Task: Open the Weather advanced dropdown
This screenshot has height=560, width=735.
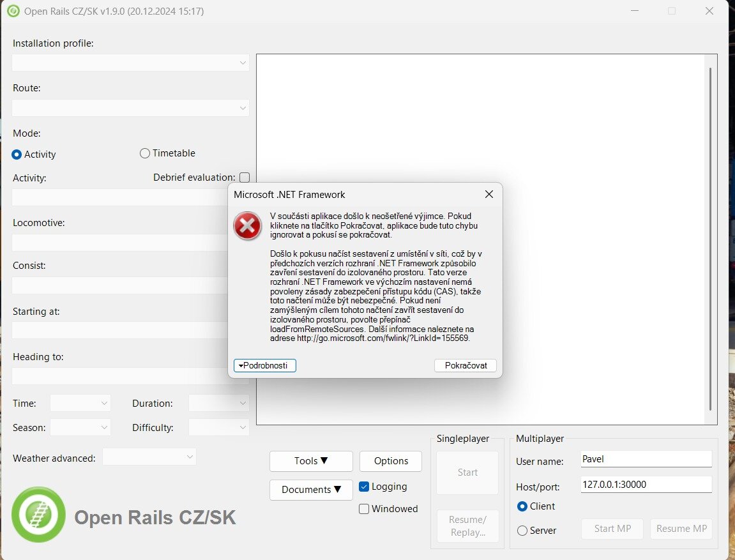Action: (x=149, y=457)
